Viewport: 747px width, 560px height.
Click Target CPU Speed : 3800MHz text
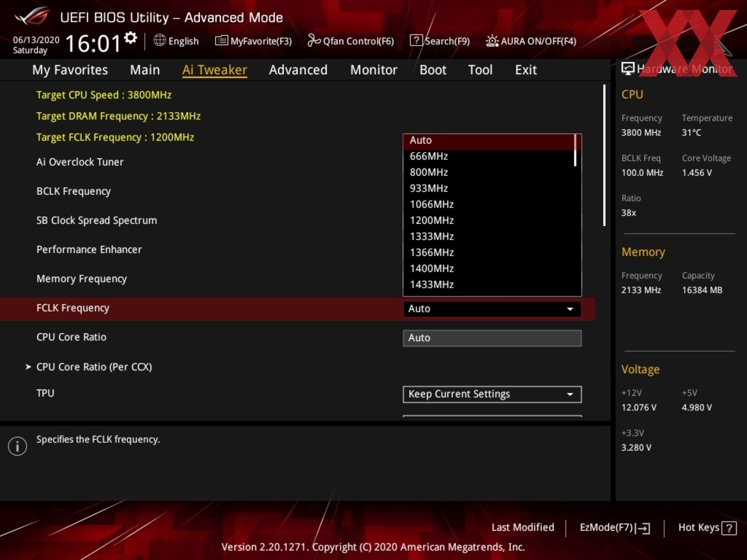(x=104, y=95)
